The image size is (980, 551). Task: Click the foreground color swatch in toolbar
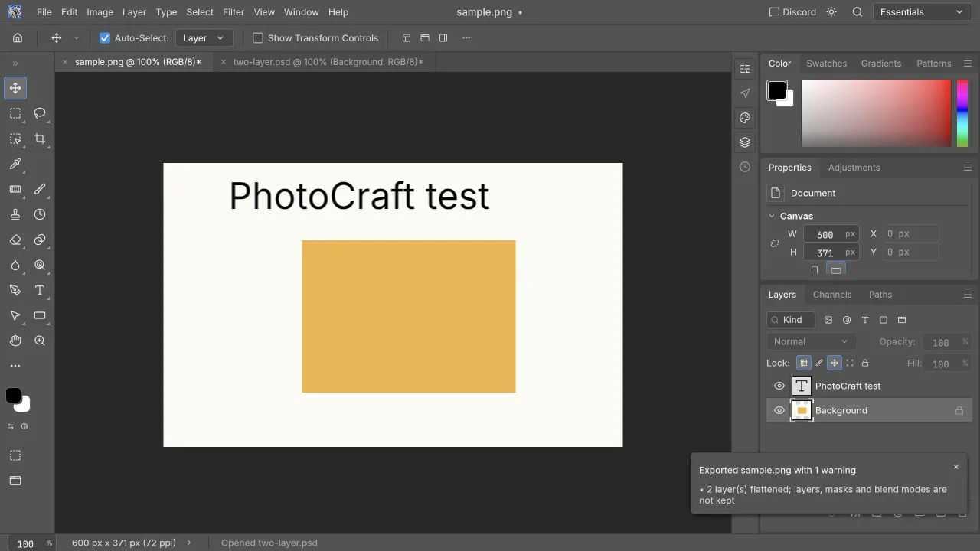pos(14,396)
